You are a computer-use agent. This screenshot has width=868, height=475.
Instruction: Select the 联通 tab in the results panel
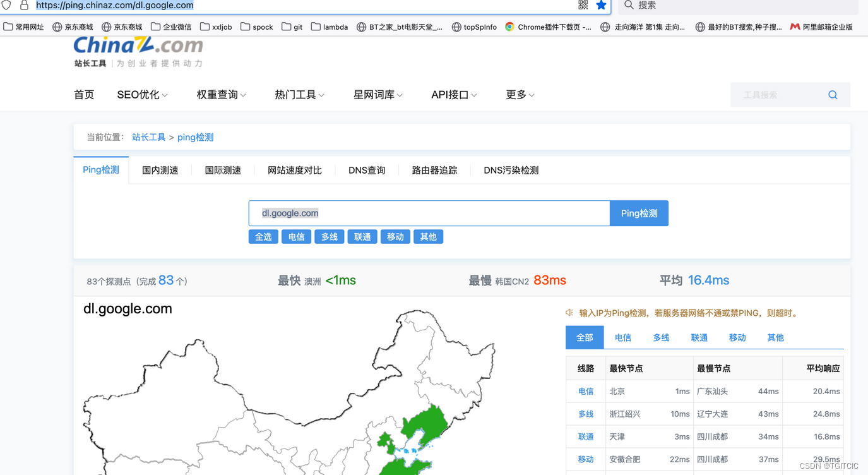tap(699, 337)
